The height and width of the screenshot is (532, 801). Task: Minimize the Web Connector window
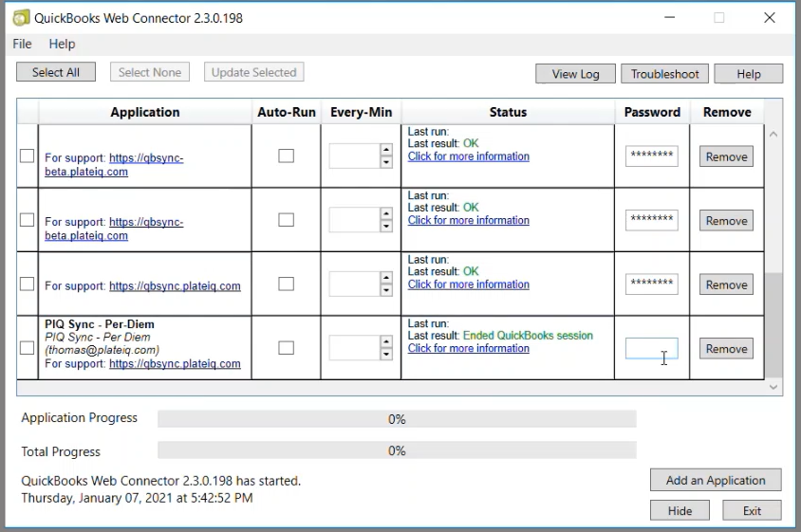670,17
